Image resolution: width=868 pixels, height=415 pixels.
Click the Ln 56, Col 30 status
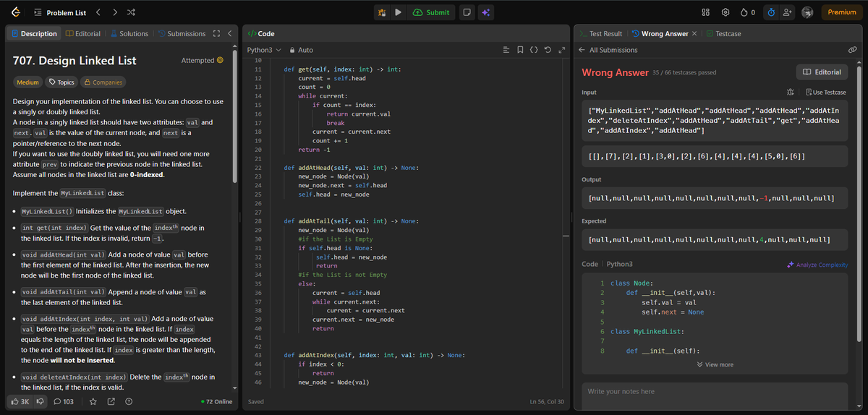coord(546,401)
